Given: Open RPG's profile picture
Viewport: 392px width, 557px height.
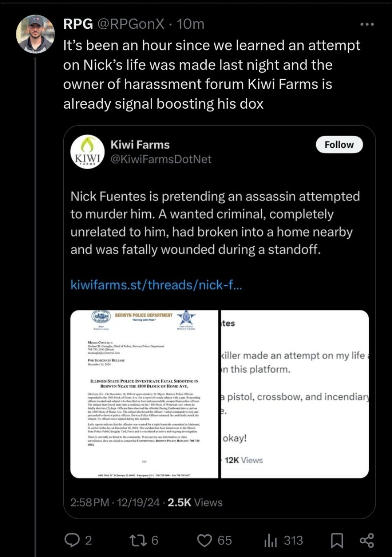Looking at the screenshot, I should [x=35, y=34].
